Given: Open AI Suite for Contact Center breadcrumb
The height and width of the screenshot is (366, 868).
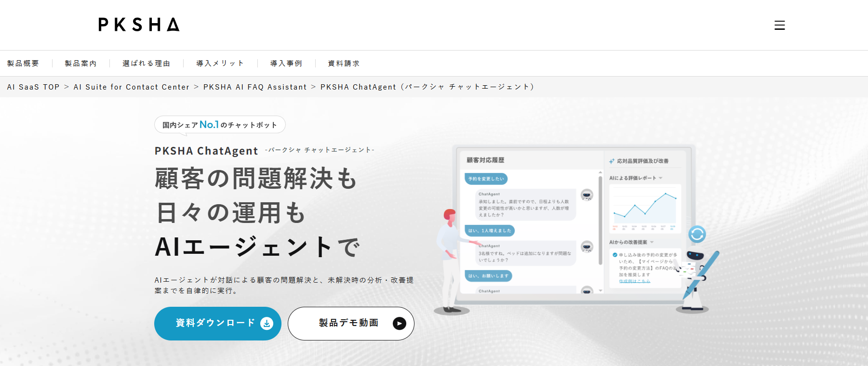Looking at the screenshot, I should 132,87.
